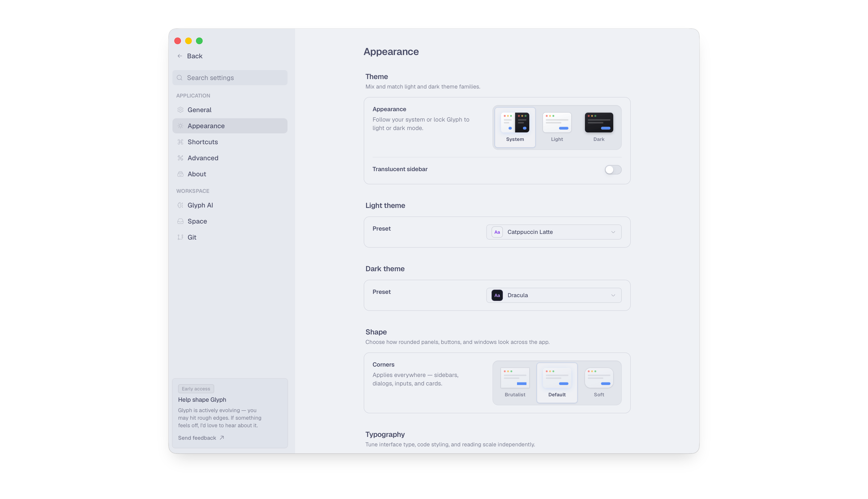Screen dimensions: 868x499
Task: Click the Space tray icon
Action: (180, 221)
